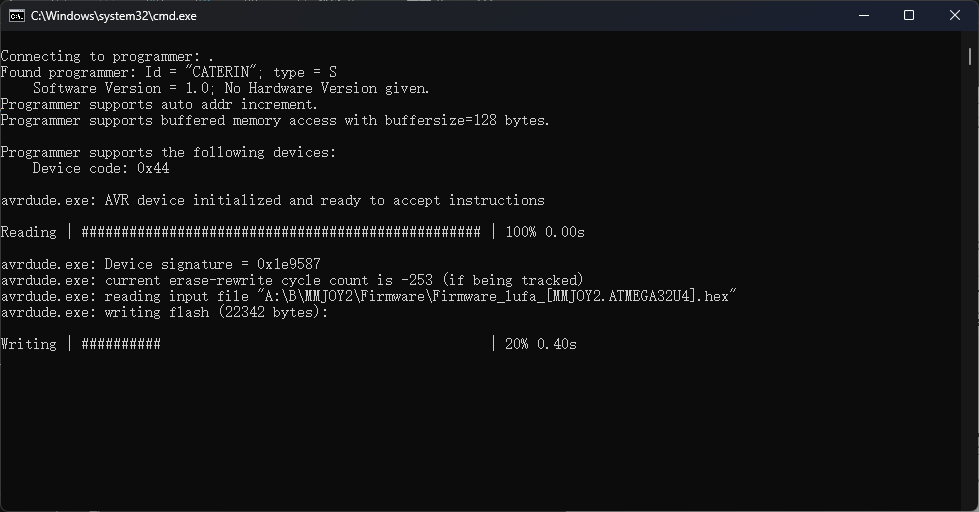Click the firmware hex file path text
Image resolution: width=979 pixels, height=512 pixels.
click(x=497, y=296)
